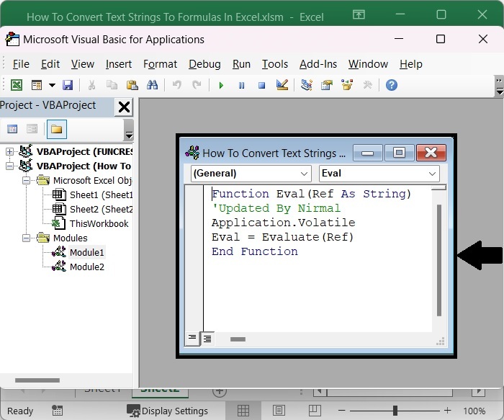Click the code window horizontal scrollbar thumb
Viewport: 504px width, 420px height.
point(238,339)
